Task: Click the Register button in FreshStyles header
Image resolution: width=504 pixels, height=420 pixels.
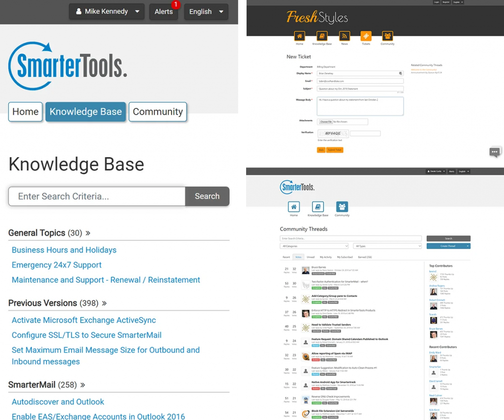Action: click(446, 2)
